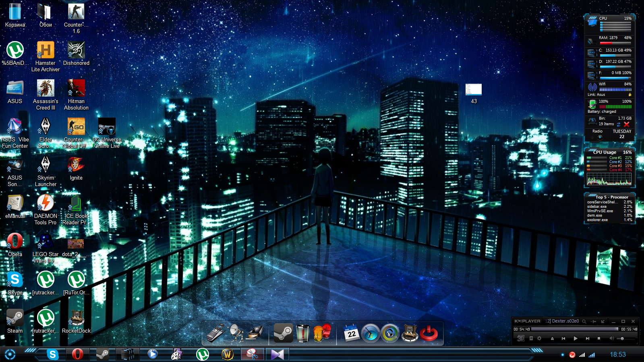Click the Start orb on the taskbar
The width and height of the screenshot is (644, 362).
coord(10,354)
